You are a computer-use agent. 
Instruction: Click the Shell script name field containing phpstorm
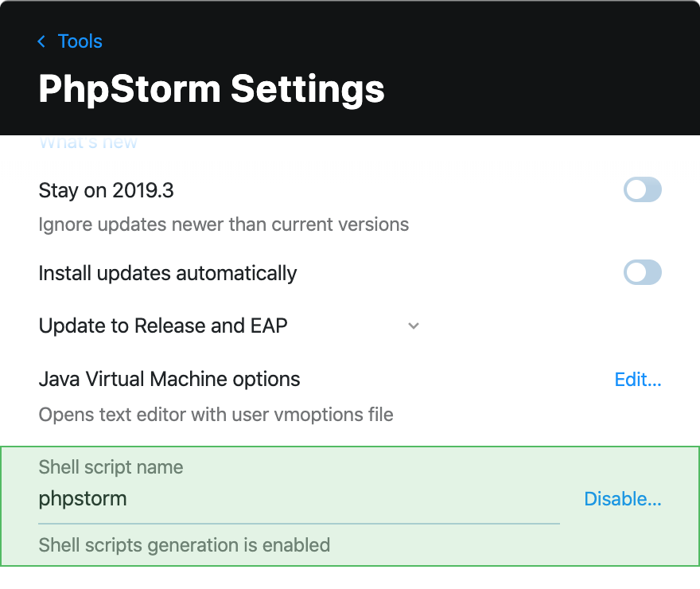pos(299,499)
